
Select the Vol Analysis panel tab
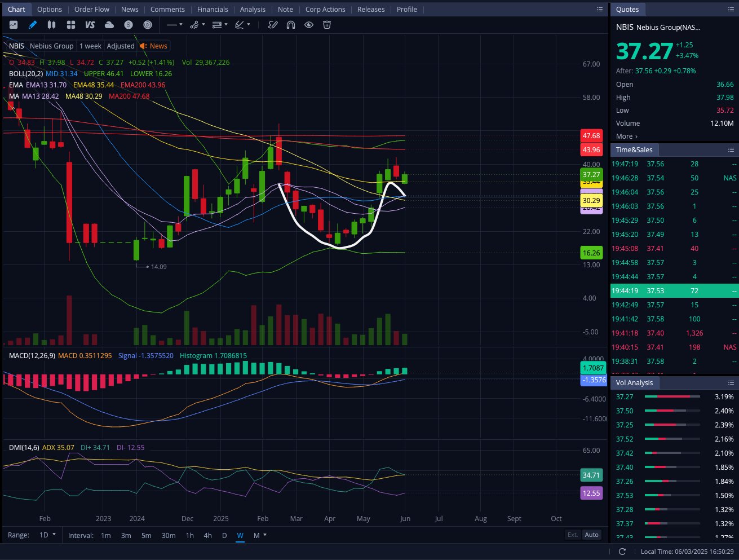click(x=634, y=383)
